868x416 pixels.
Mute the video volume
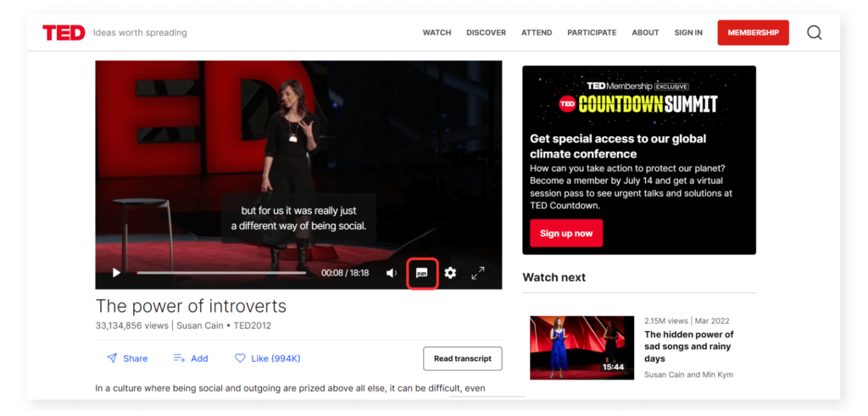392,273
